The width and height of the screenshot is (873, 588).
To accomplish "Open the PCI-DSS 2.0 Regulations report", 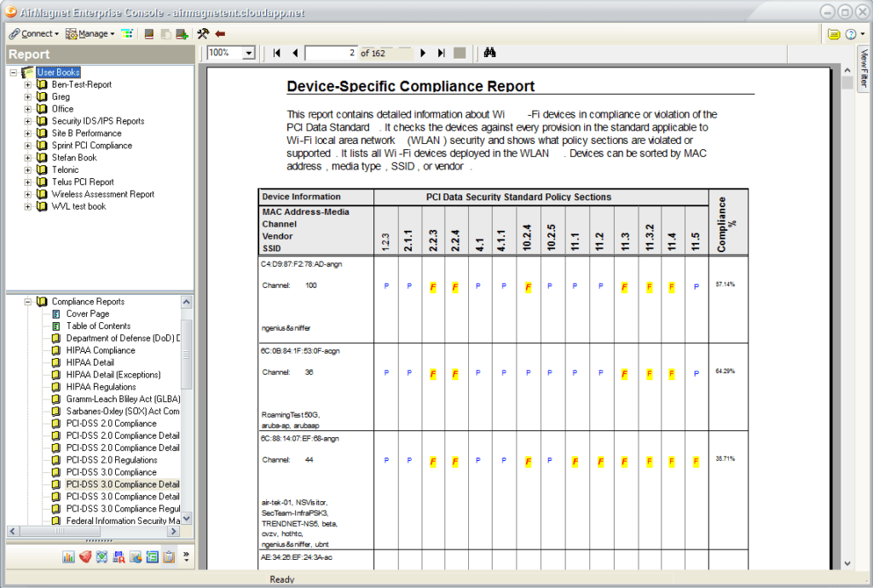I will [x=112, y=461].
